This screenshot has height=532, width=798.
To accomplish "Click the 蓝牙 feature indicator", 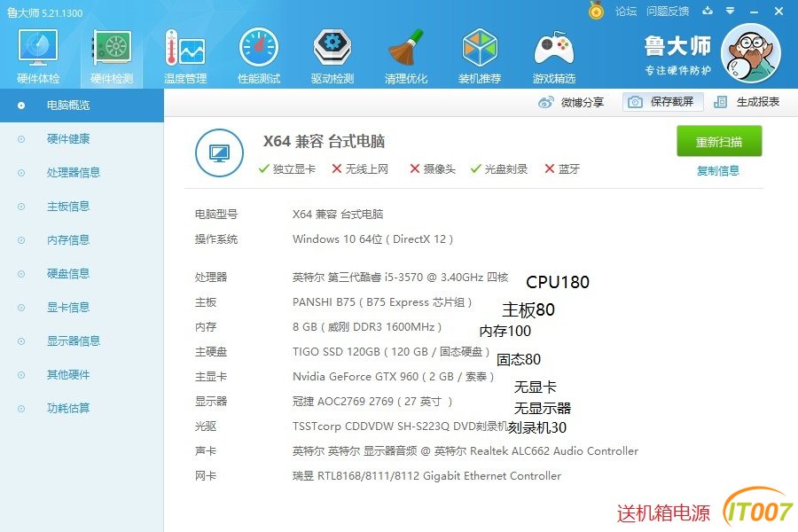I will point(562,169).
